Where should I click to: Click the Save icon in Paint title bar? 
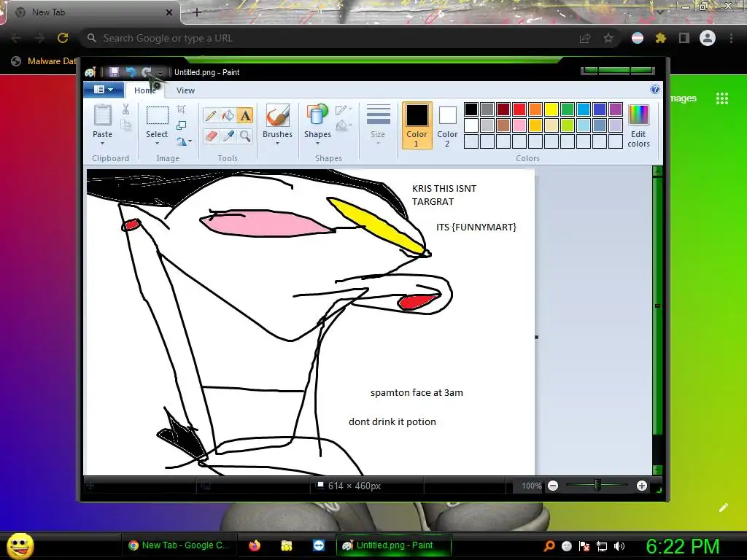tap(114, 72)
